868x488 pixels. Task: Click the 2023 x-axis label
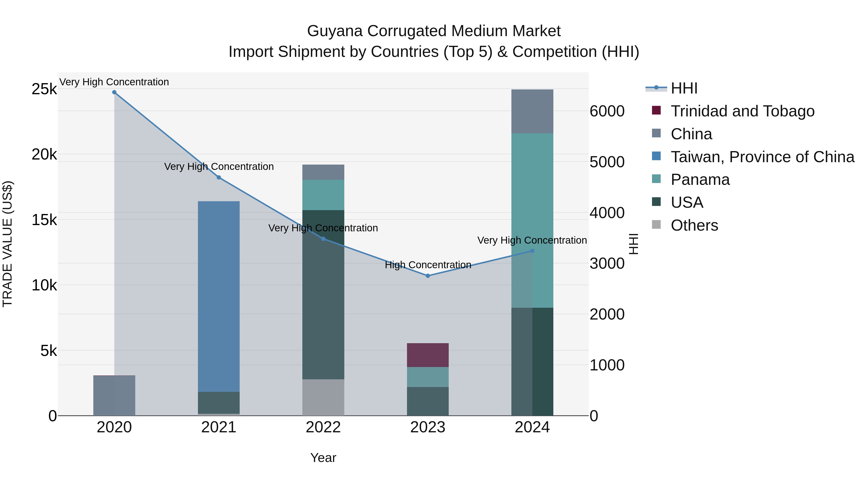click(x=428, y=427)
